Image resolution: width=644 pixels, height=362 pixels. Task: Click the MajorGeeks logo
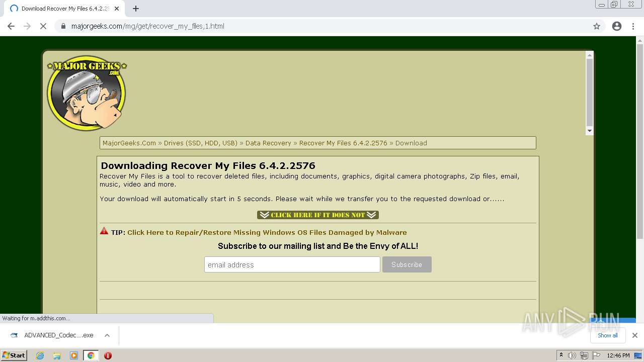pos(87,93)
